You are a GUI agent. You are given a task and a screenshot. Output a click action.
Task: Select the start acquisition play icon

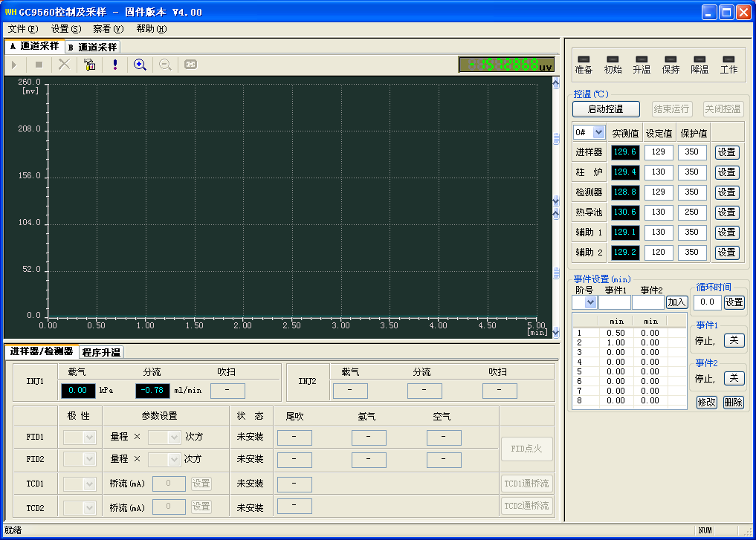pos(13,65)
